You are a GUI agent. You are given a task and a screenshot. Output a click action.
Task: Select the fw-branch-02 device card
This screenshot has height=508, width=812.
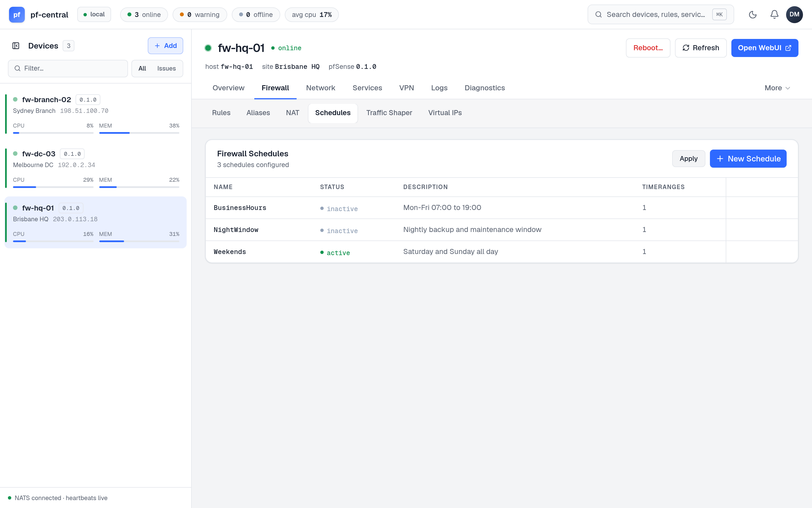click(96, 114)
